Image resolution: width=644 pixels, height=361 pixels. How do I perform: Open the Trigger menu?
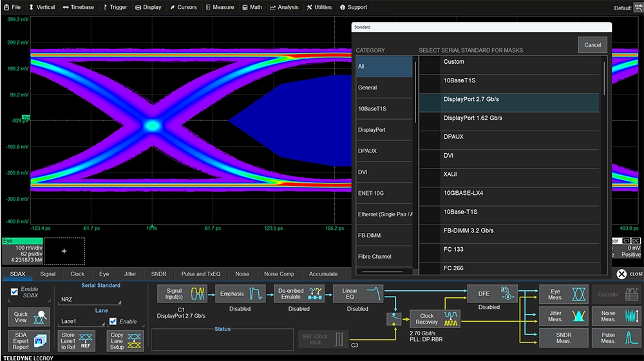tap(115, 7)
